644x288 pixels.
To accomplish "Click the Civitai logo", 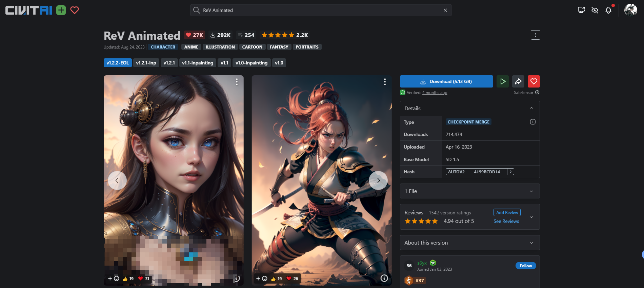I will pos(29,10).
